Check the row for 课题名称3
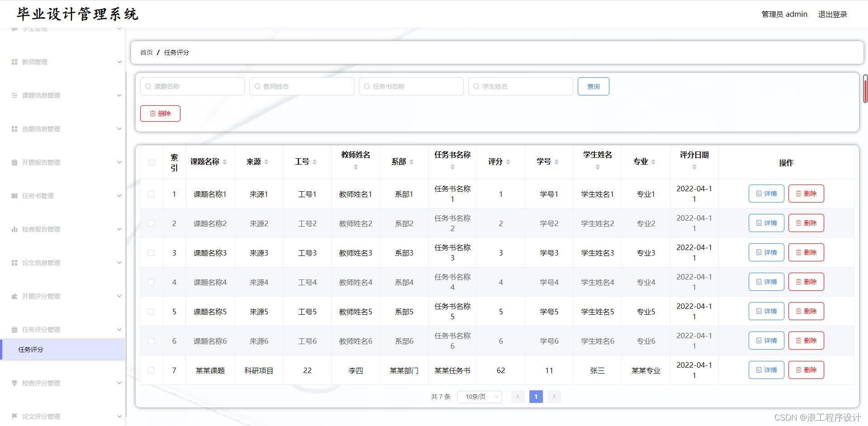Image resolution: width=868 pixels, height=426 pixels. [x=151, y=253]
